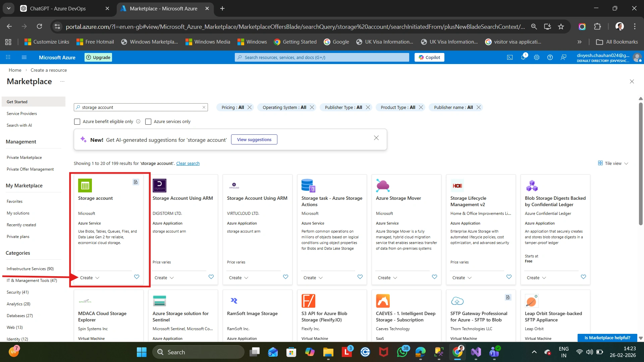
Task: Open Service Providers in Marketplace menu
Action: pos(22,113)
